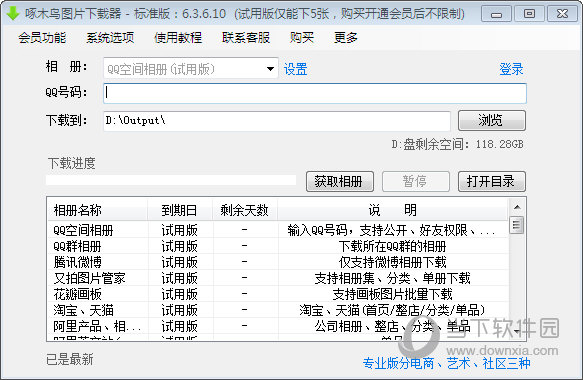Viewport: 583px width, 380px height.
Task: Select the 腾讯微博 row
Action: 278,262
